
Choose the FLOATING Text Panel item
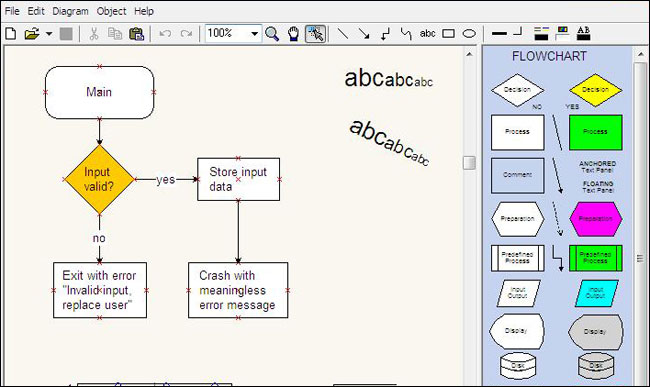coord(598,186)
